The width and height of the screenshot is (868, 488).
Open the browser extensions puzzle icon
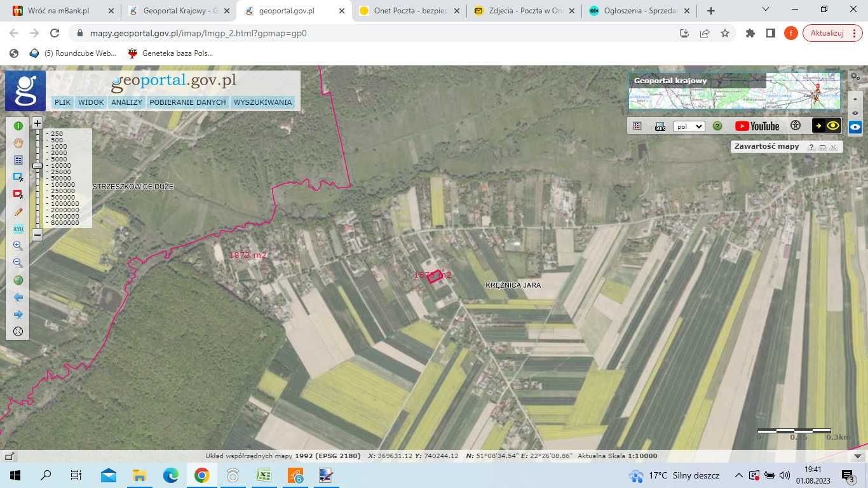pos(750,33)
